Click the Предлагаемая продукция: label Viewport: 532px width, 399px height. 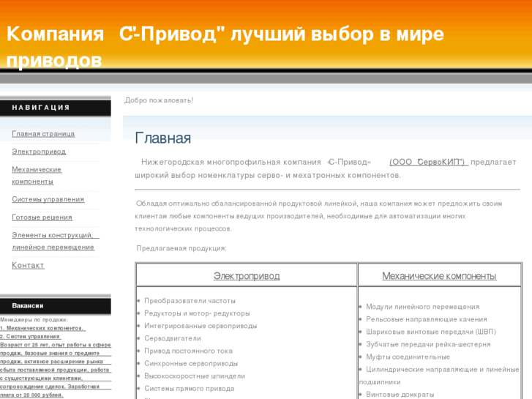tap(181, 249)
